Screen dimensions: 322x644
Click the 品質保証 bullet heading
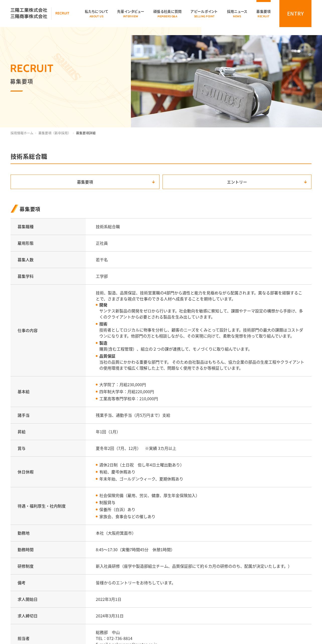pyautogui.click(x=107, y=356)
